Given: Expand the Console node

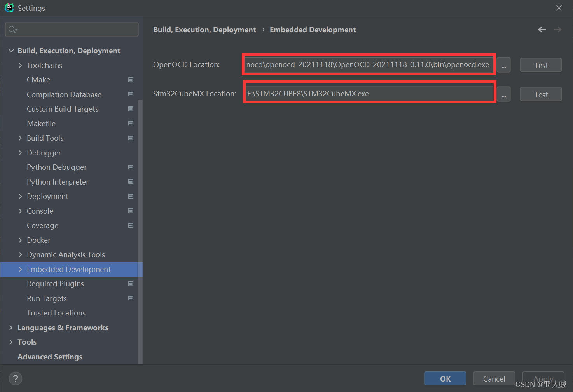Looking at the screenshot, I should click(20, 211).
